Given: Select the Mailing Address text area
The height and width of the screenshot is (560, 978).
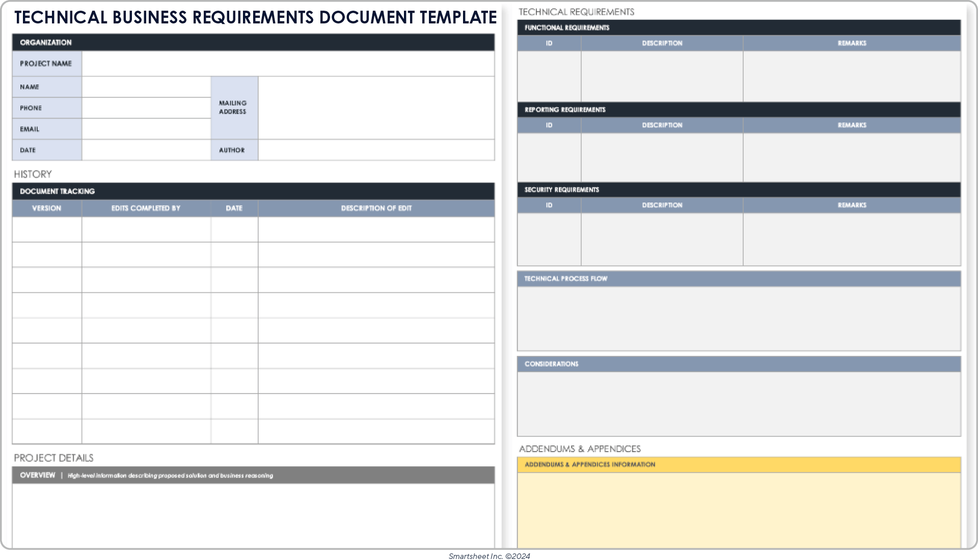Looking at the screenshot, I should click(x=376, y=108).
